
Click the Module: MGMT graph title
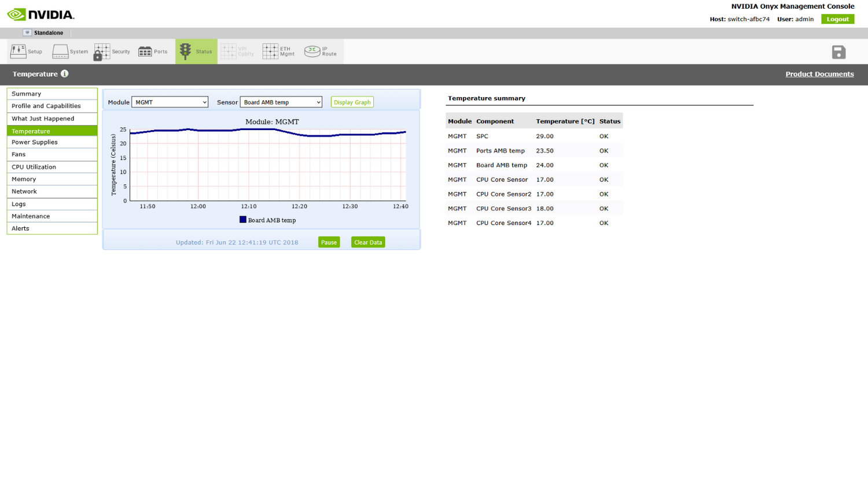(x=272, y=122)
